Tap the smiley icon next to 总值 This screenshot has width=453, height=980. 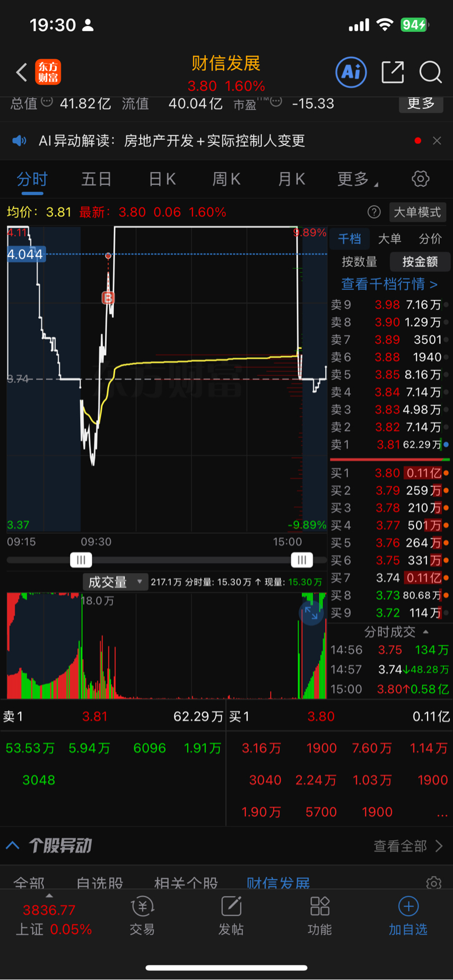pos(47,101)
